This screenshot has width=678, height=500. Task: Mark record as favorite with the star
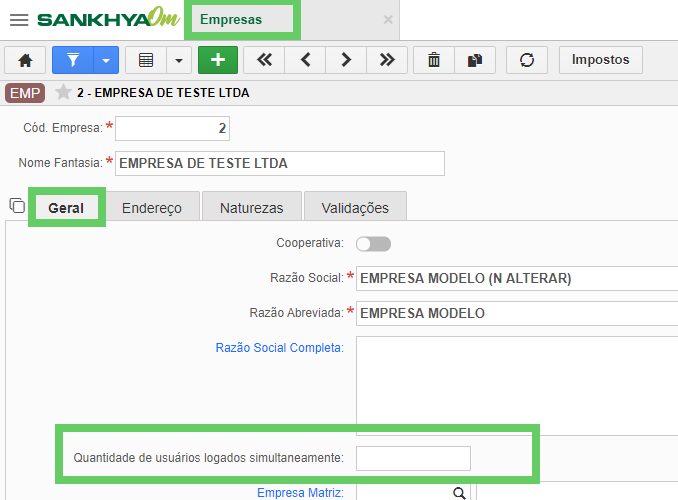tap(63, 92)
